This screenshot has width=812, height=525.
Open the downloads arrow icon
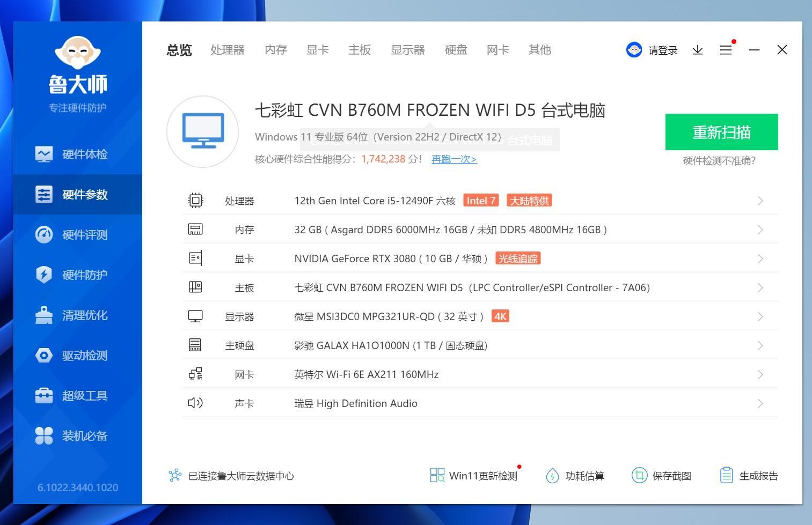pyautogui.click(x=698, y=50)
